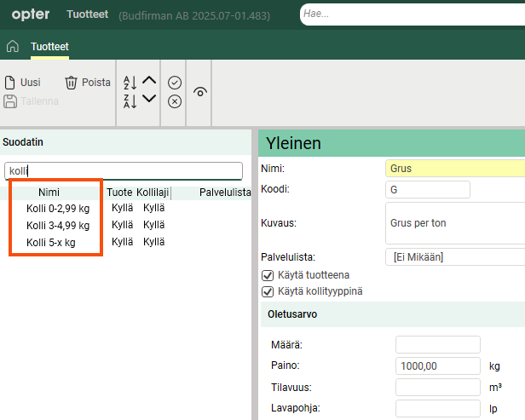Sort the list ascending A to Z
Image resolution: width=525 pixels, height=420 pixels.
[130, 82]
